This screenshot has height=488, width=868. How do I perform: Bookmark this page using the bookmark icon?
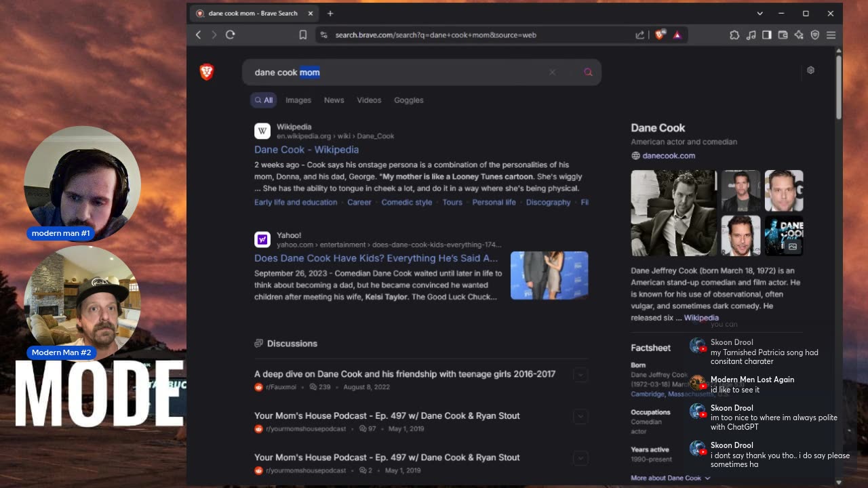click(x=303, y=35)
